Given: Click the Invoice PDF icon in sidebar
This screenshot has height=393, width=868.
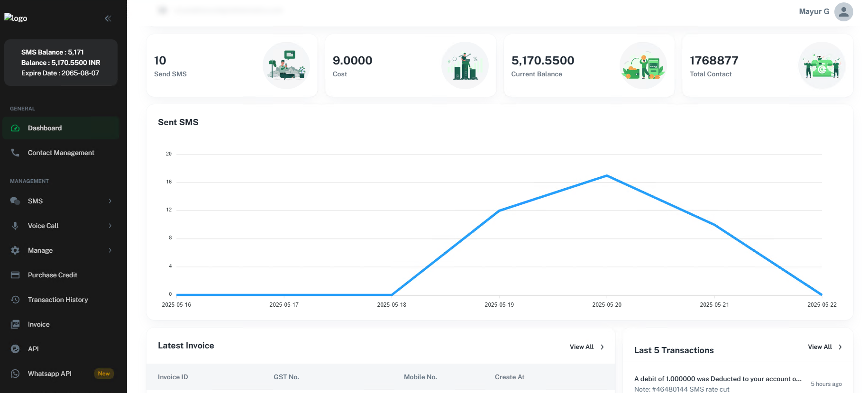Looking at the screenshot, I should pos(15,324).
